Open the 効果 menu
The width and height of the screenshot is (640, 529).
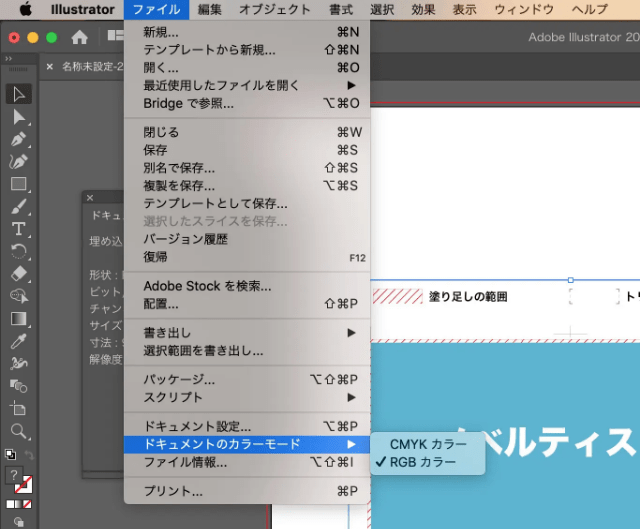(423, 9)
